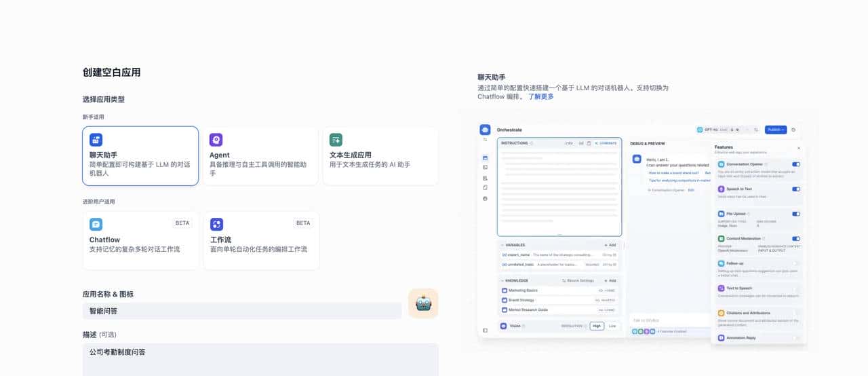
Task: Click the purple Agent app type icon
Action: pyautogui.click(x=216, y=140)
